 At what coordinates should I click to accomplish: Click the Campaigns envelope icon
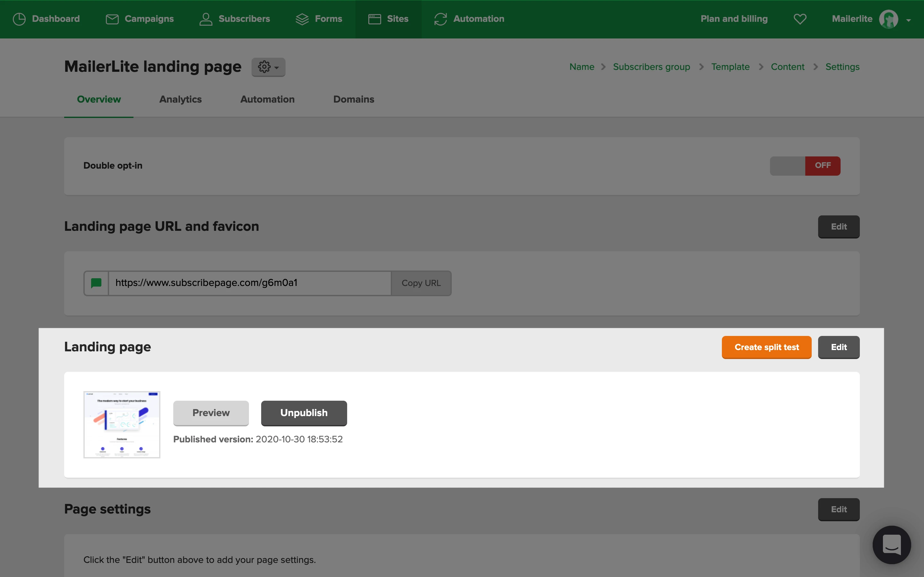[112, 19]
